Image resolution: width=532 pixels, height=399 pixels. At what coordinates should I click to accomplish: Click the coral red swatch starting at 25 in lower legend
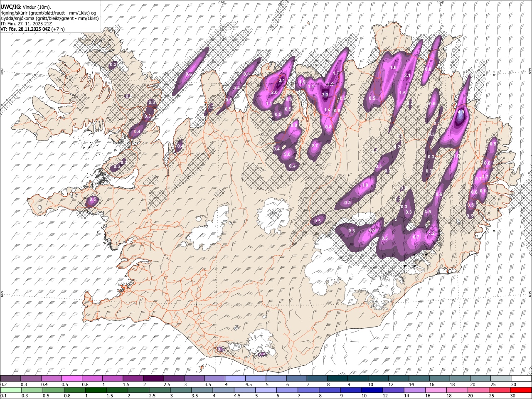click(500, 390)
